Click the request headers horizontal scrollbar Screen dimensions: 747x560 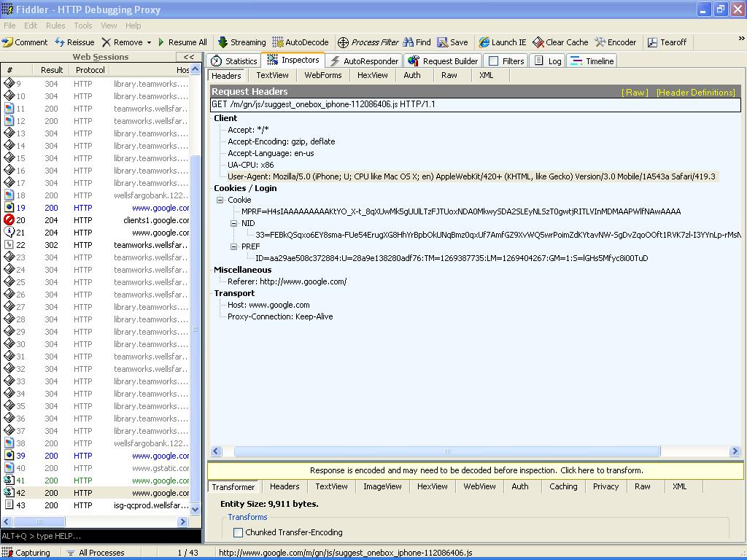click(446, 451)
